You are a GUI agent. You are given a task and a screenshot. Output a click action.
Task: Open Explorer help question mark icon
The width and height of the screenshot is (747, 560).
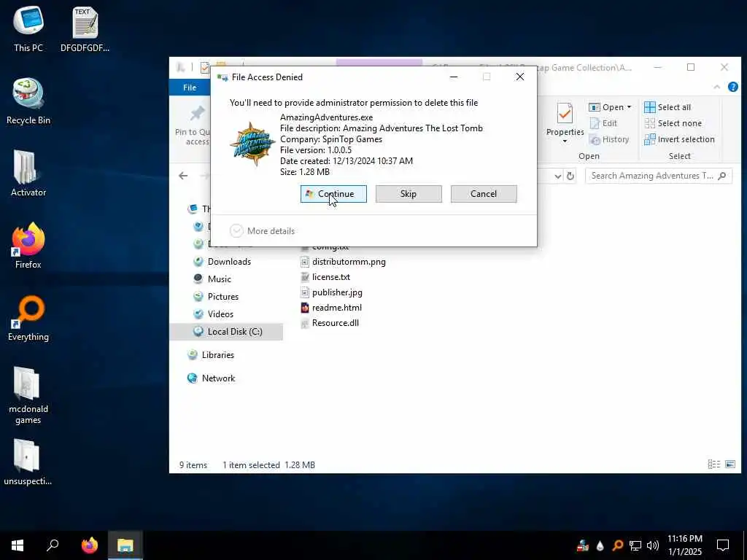tap(732, 87)
